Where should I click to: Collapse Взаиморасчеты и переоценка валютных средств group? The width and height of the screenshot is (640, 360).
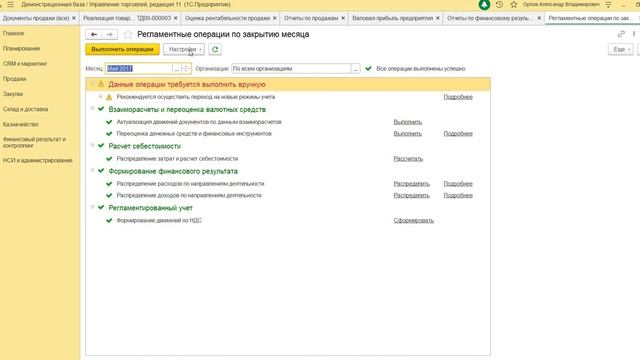pyautogui.click(x=92, y=109)
